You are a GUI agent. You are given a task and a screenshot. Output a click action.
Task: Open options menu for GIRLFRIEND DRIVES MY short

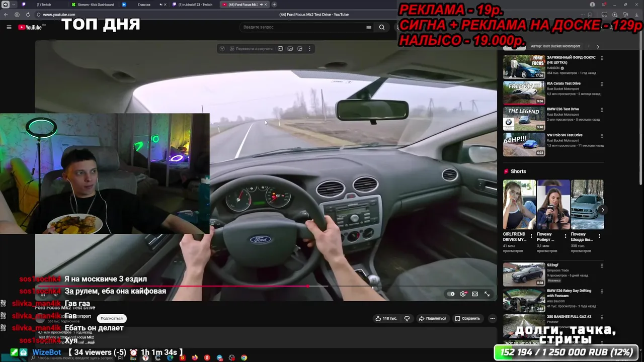531,235
